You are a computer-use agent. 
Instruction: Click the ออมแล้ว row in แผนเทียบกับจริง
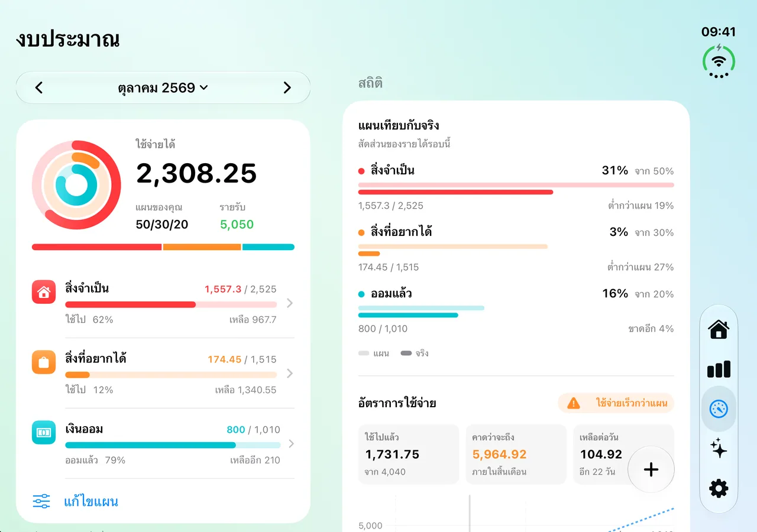click(516, 311)
